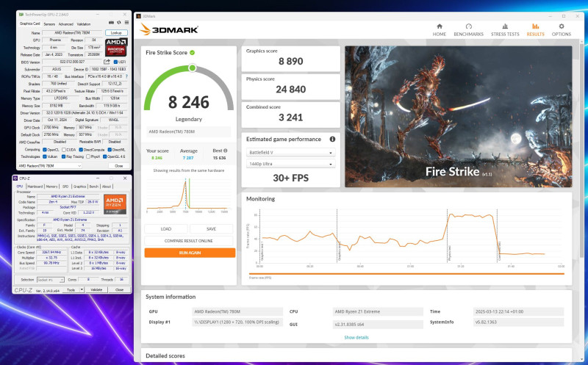588x365 pixels.
Task: Open the 1440p Ultra resolution dropdown
Action: 290,164
